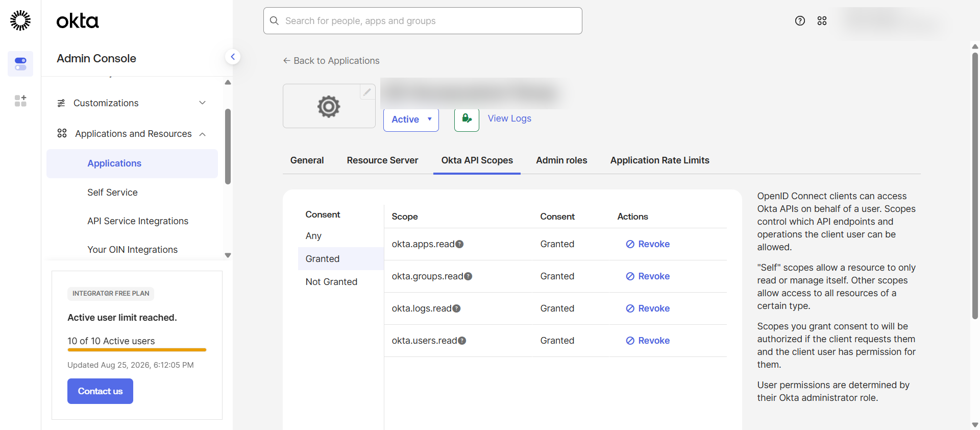Show help tooltip for okta.logs.read

456,308
